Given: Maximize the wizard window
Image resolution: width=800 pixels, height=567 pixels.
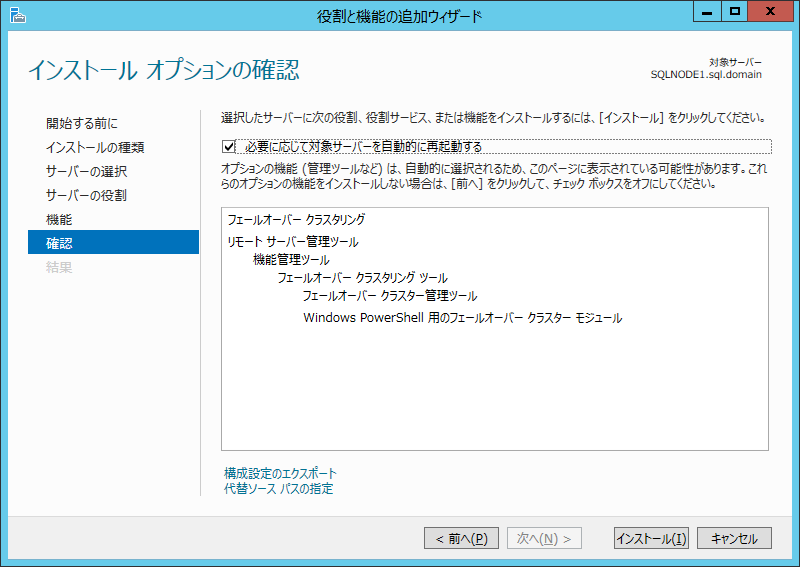Looking at the screenshot, I should tap(735, 12).
